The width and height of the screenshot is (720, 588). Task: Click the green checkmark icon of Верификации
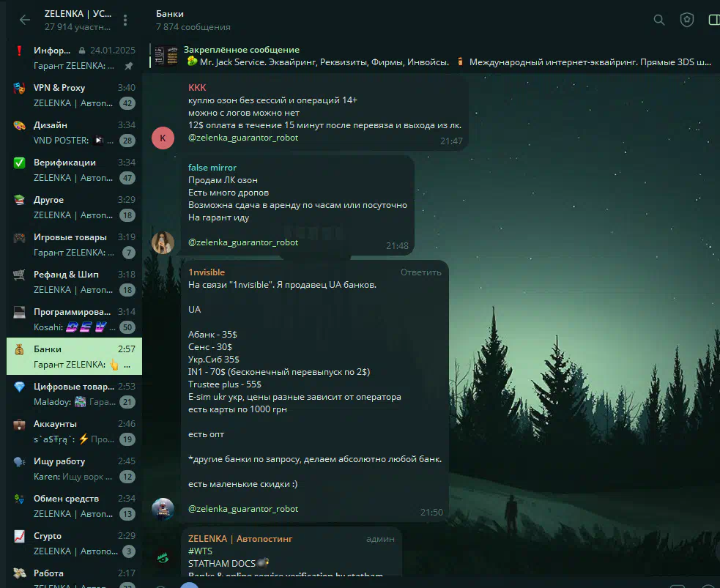pyautogui.click(x=19, y=163)
